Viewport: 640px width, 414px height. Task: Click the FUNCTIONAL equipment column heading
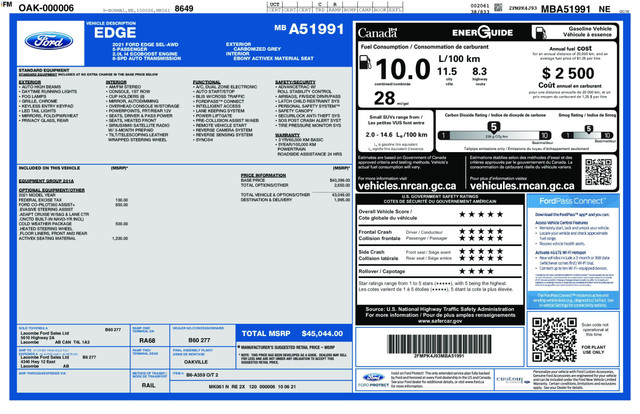207,82
